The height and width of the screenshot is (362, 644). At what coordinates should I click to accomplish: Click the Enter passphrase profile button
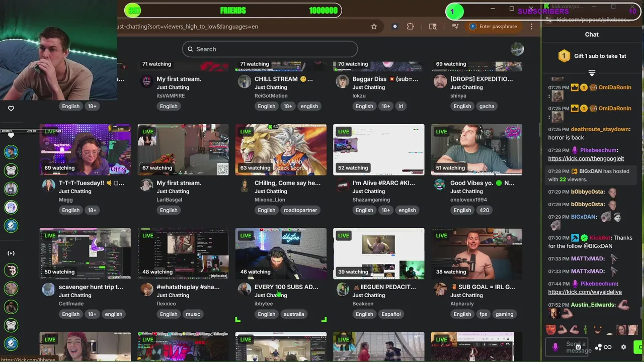pyautogui.click(x=494, y=27)
